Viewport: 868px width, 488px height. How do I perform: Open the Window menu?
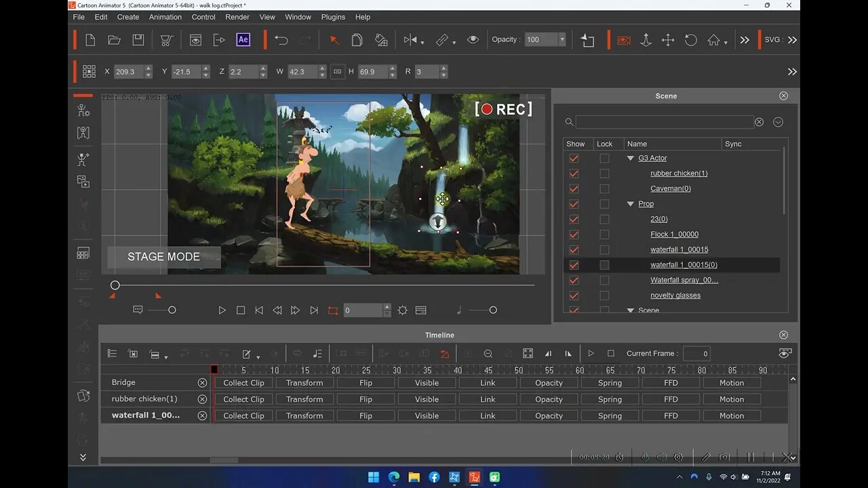pos(298,17)
